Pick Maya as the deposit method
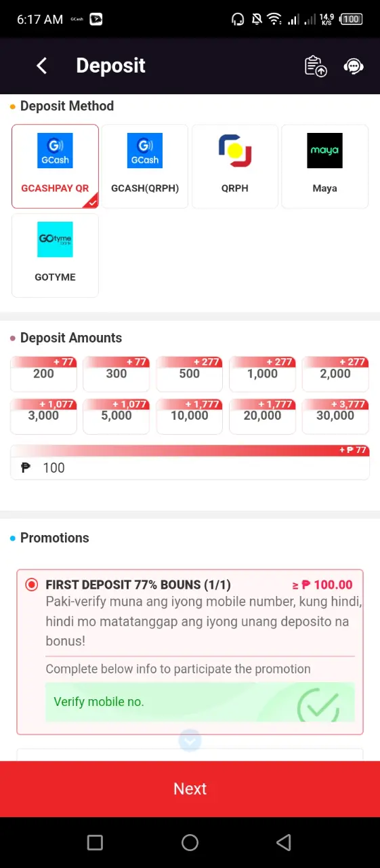 325,166
